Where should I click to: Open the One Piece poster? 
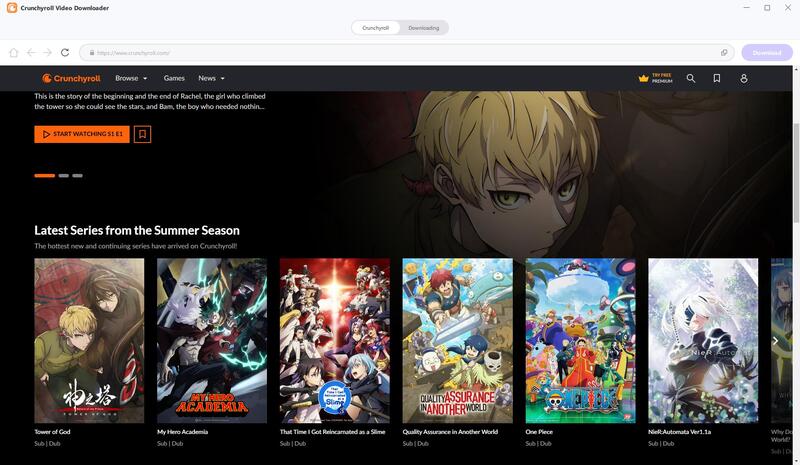(x=581, y=340)
